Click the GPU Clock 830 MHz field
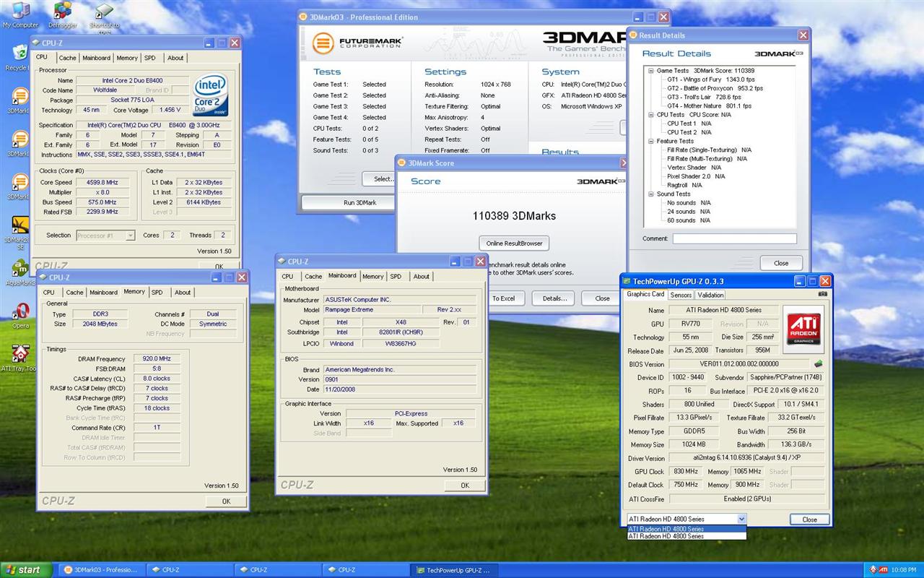Viewport: 924px width, 578px height. coord(686,471)
